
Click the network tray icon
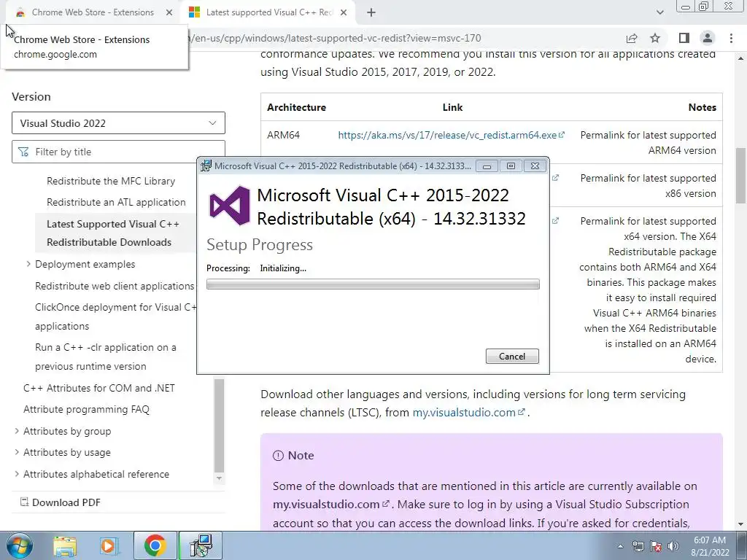pyautogui.click(x=638, y=546)
